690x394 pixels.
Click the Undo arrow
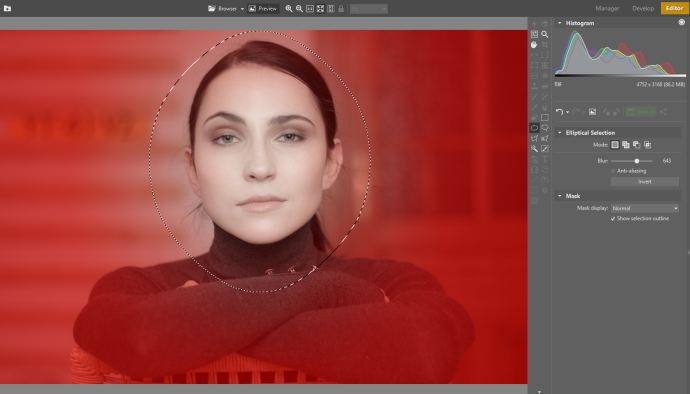[x=559, y=112]
